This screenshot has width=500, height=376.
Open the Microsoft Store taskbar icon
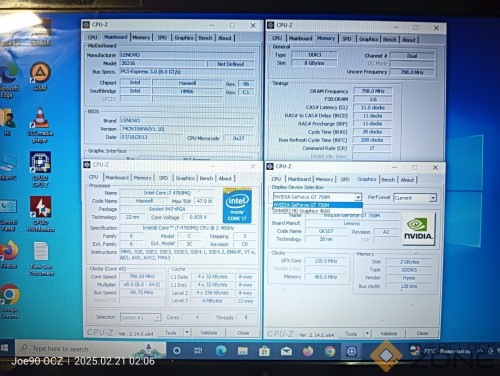point(264,351)
